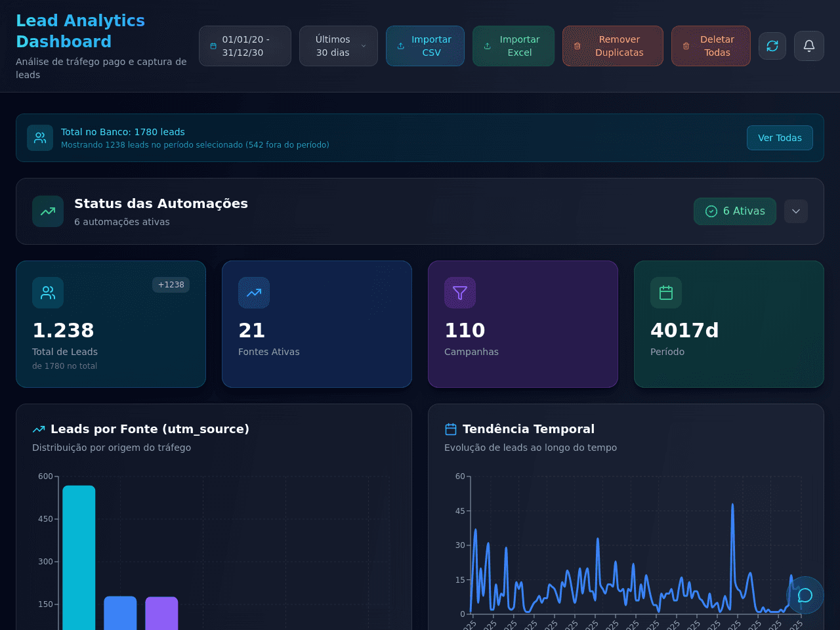Image resolution: width=840 pixels, height=630 pixels.
Task: Open the date range picker 01/01/20 - 31/12/30
Action: click(245, 46)
